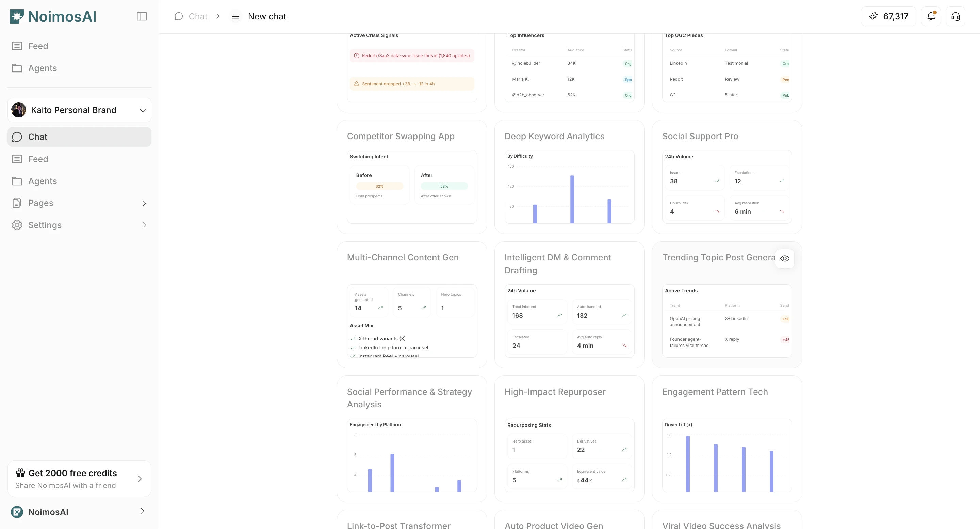Open the free credits chevron arrow
The image size is (980, 529).
[x=140, y=479]
